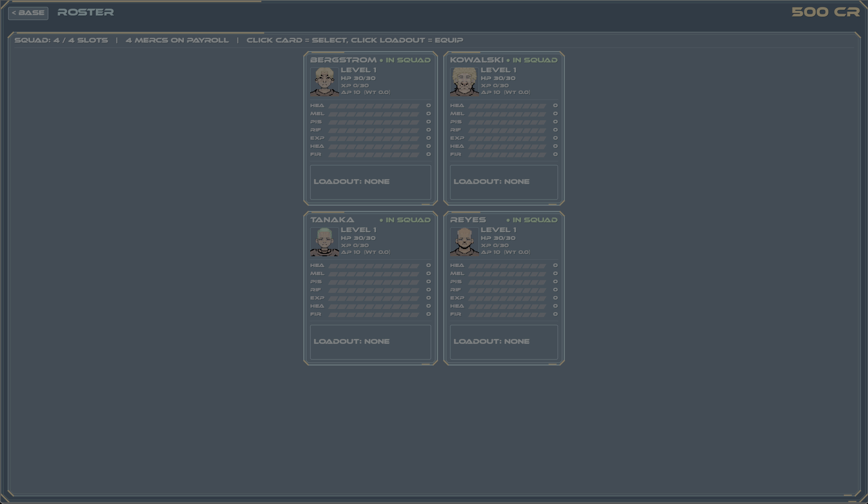Click Reyes's EXP skill bar
Image resolution: width=868 pixels, height=504 pixels.
point(507,298)
